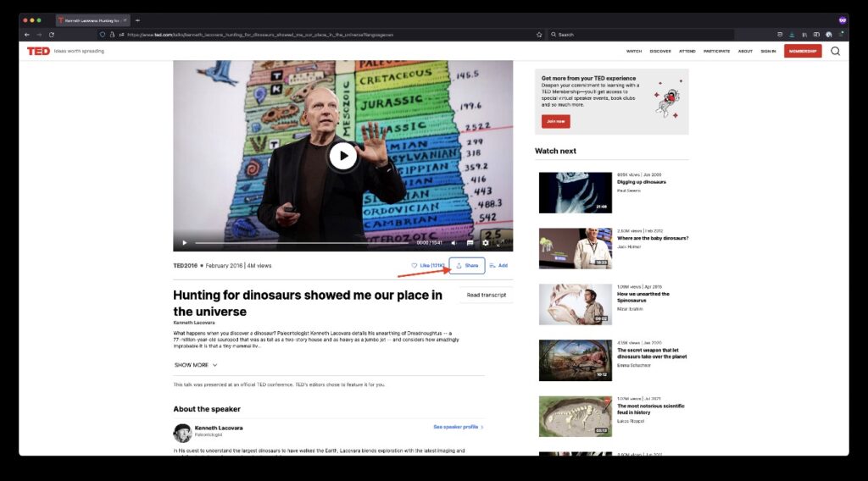The image size is (868, 481).
Task: Click the red MEMBERSHIP button
Action: 803,51
